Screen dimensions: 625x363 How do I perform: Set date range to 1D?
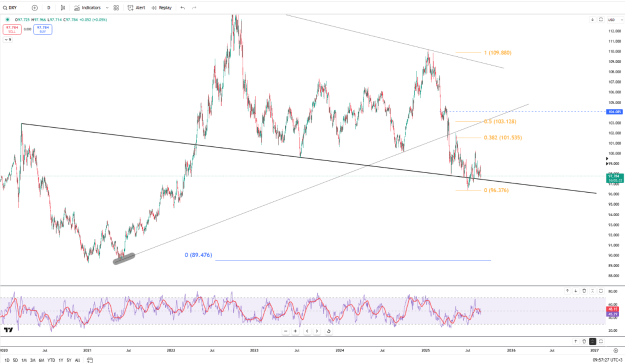click(x=7, y=360)
